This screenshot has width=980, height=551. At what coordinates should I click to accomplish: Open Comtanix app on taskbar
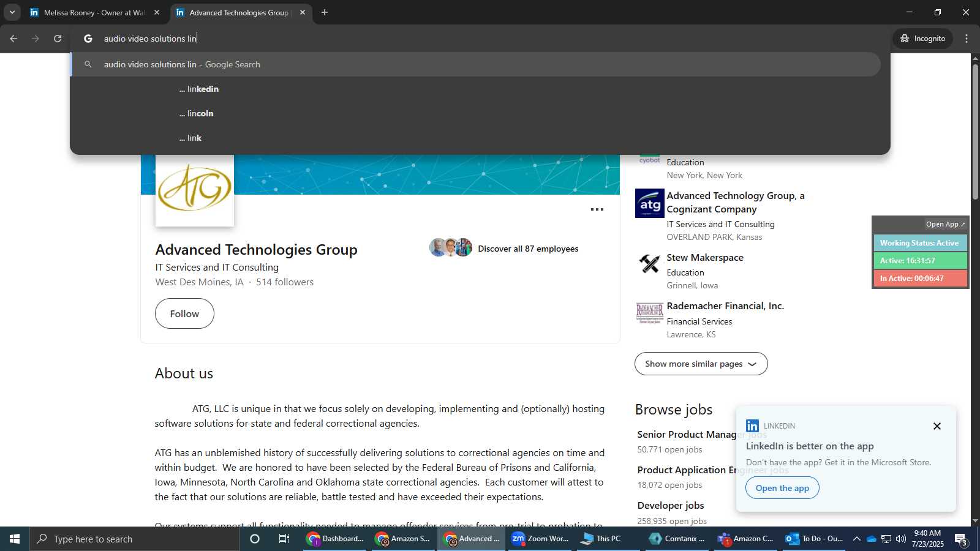pos(677,539)
